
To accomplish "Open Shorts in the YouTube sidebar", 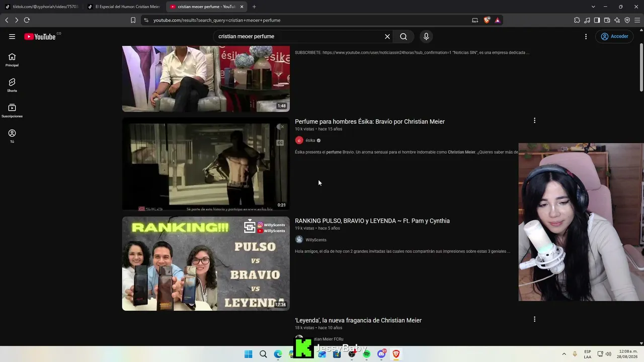I will (x=12, y=85).
